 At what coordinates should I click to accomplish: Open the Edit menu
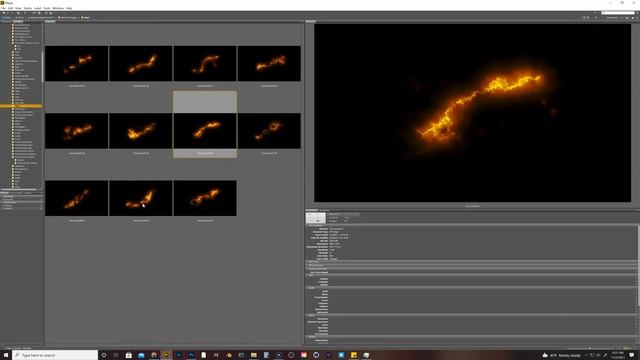[x=10, y=8]
